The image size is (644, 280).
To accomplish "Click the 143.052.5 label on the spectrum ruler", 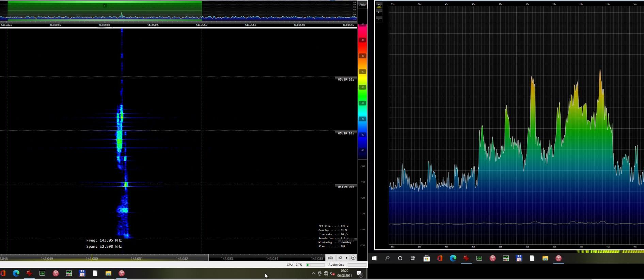I will [x=348, y=25].
